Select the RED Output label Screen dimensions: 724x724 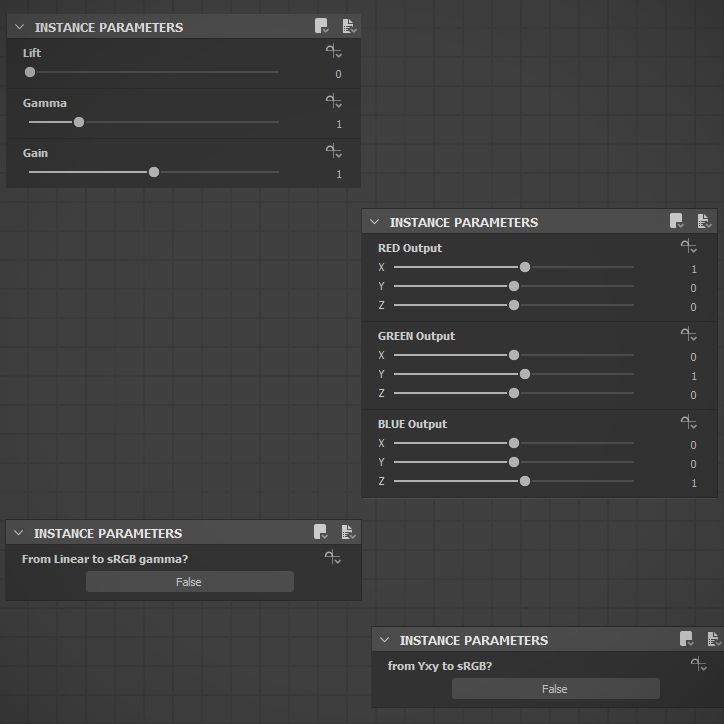(x=410, y=248)
